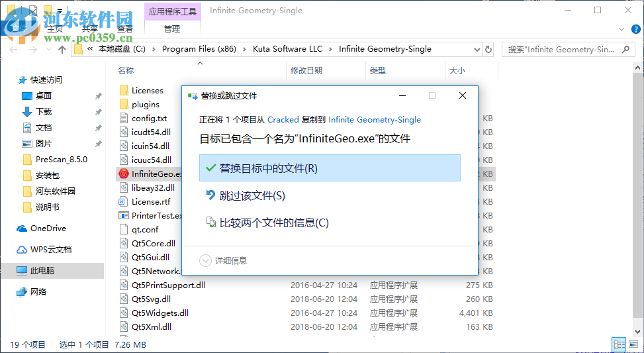Switch to details view icon in status bar
Viewport: 644px width, 353px height.
[619, 344]
